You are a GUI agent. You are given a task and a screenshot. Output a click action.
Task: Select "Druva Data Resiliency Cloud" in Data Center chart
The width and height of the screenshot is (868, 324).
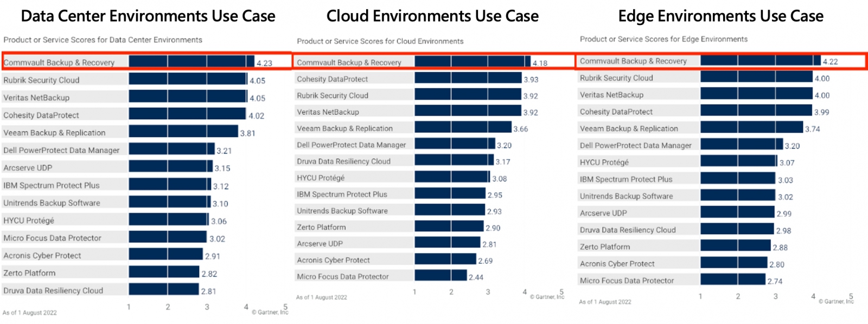[x=53, y=291]
